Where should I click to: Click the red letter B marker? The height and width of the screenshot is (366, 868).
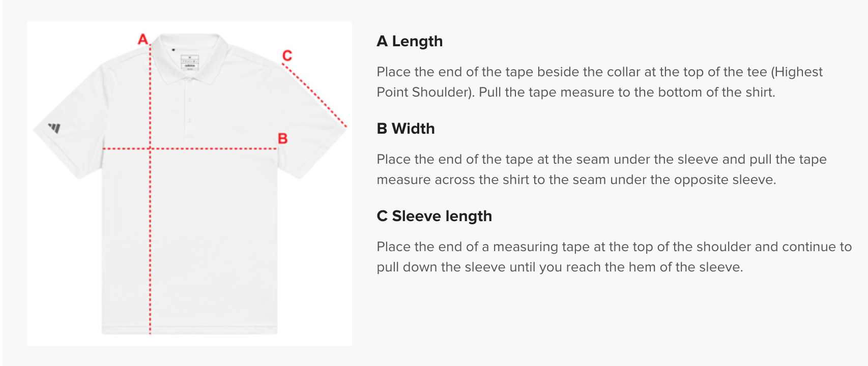pyautogui.click(x=283, y=138)
